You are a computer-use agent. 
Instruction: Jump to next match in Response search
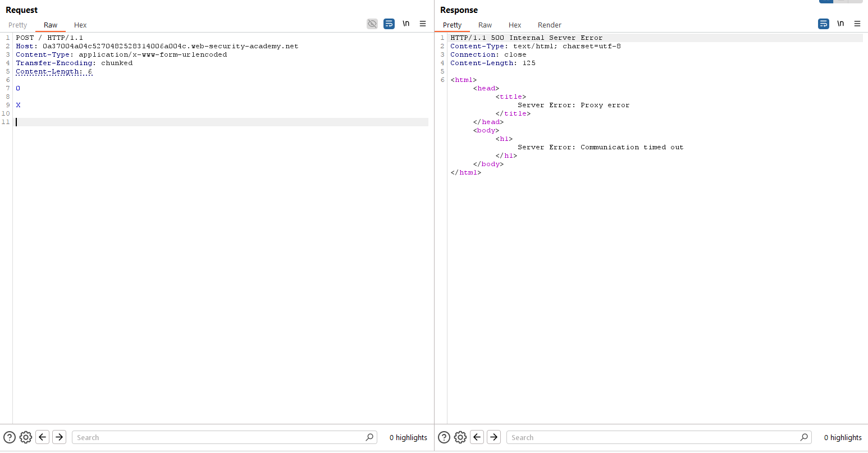pyautogui.click(x=494, y=437)
